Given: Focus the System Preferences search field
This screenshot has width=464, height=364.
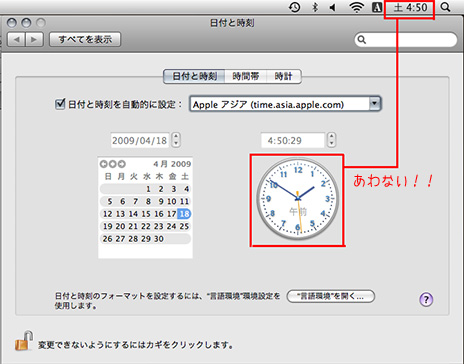Looking at the screenshot, I should [x=406, y=40].
